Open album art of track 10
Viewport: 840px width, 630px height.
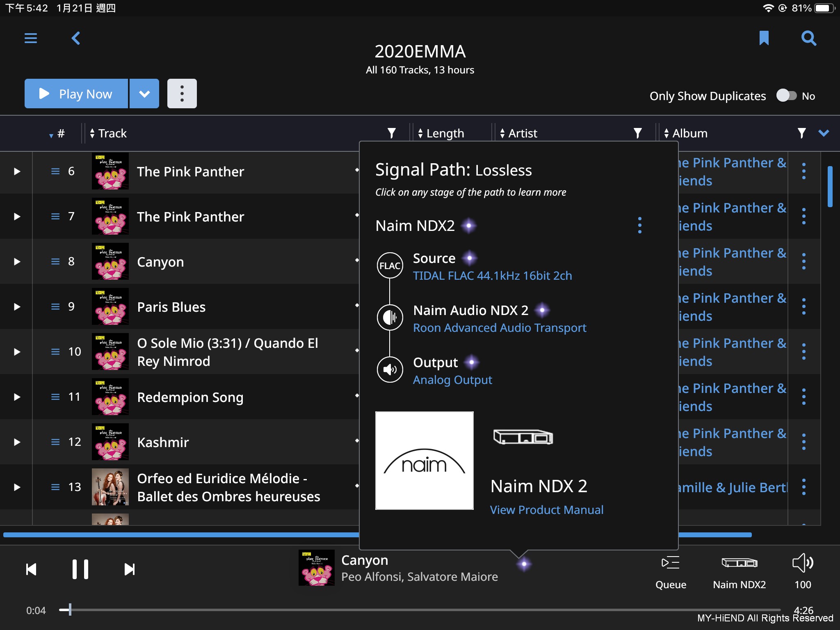click(x=110, y=352)
